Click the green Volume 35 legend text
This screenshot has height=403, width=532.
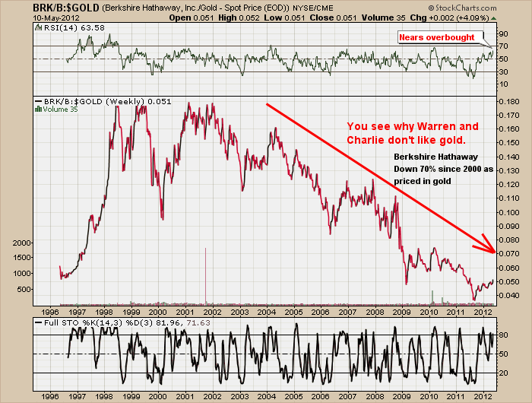pyautogui.click(x=60, y=109)
